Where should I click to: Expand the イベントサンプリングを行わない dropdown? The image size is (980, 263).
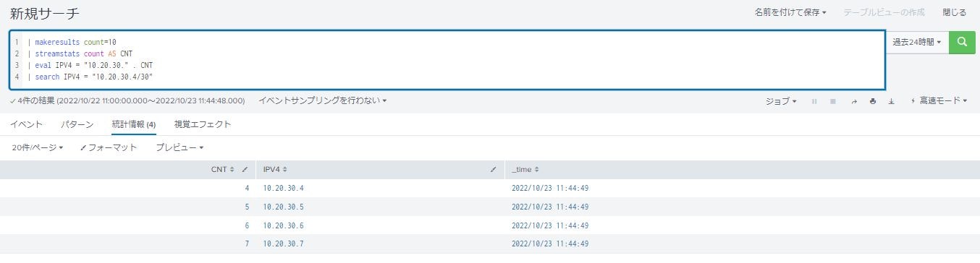[323, 100]
